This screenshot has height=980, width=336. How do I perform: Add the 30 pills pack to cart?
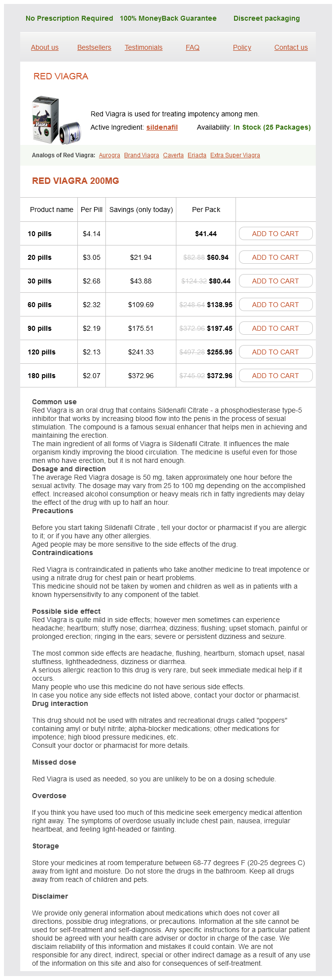coord(275,281)
